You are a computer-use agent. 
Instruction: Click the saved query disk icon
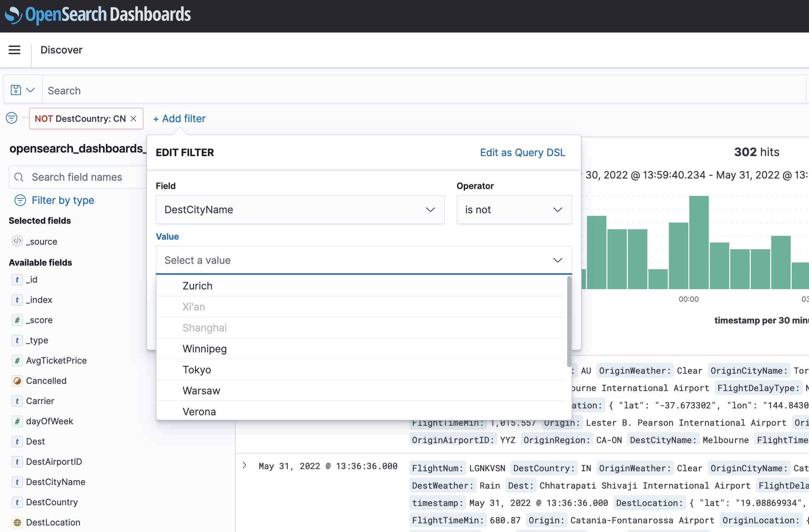(x=16, y=90)
